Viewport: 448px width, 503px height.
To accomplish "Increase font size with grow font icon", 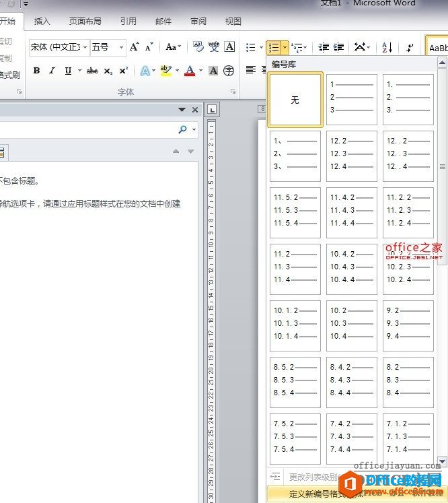I will point(135,47).
